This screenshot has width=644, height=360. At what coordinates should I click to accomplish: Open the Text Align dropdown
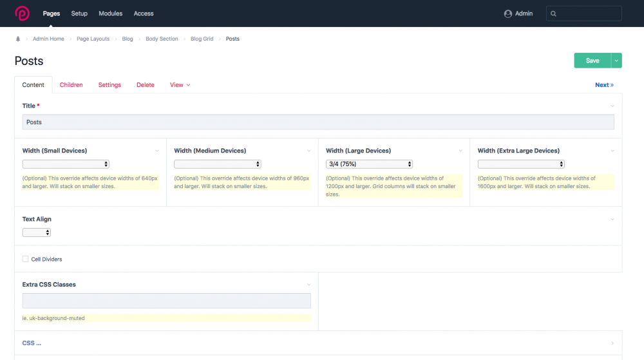tap(37, 232)
